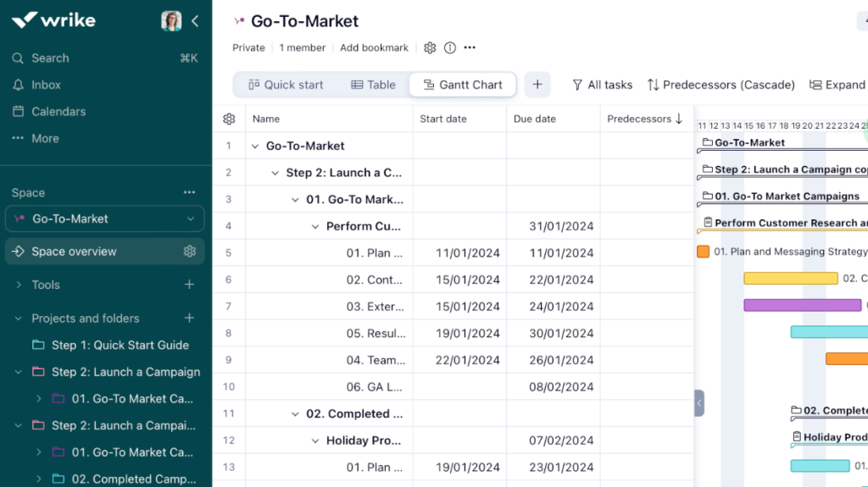868x487 pixels.
Task: Add a new view with plus button
Action: pyautogui.click(x=537, y=85)
